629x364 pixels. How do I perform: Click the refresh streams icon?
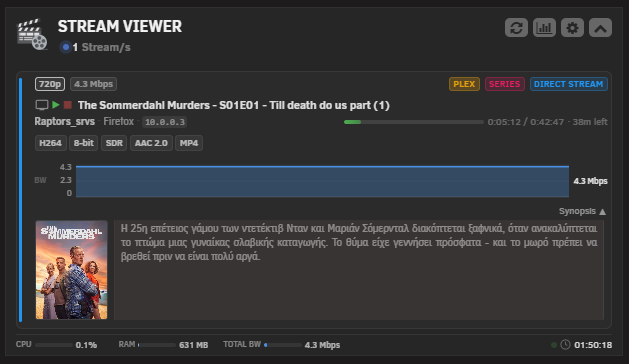[x=516, y=28]
